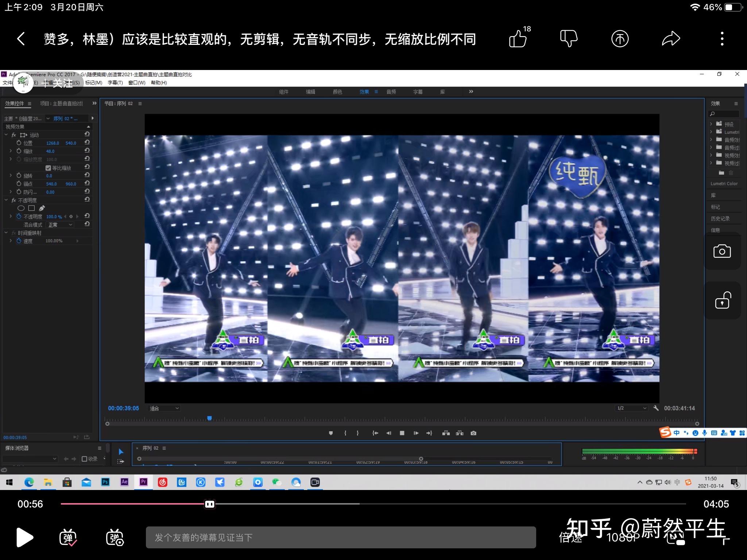Expand the 缩放 property
The height and width of the screenshot is (560, 747).
11,151
